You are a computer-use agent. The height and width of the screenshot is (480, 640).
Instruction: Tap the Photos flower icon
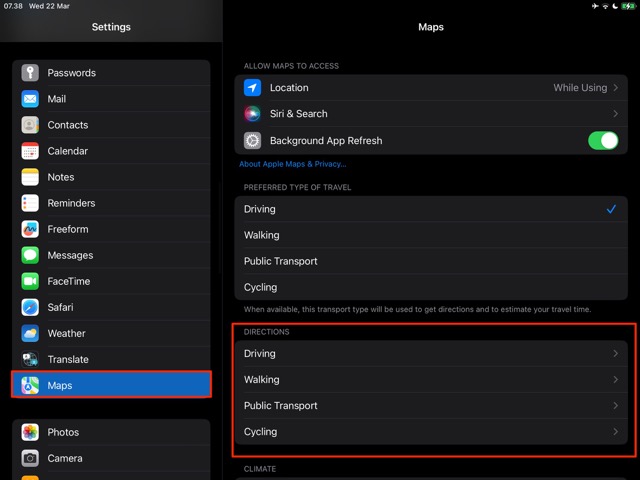pyautogui.click(x=30, y=432)
